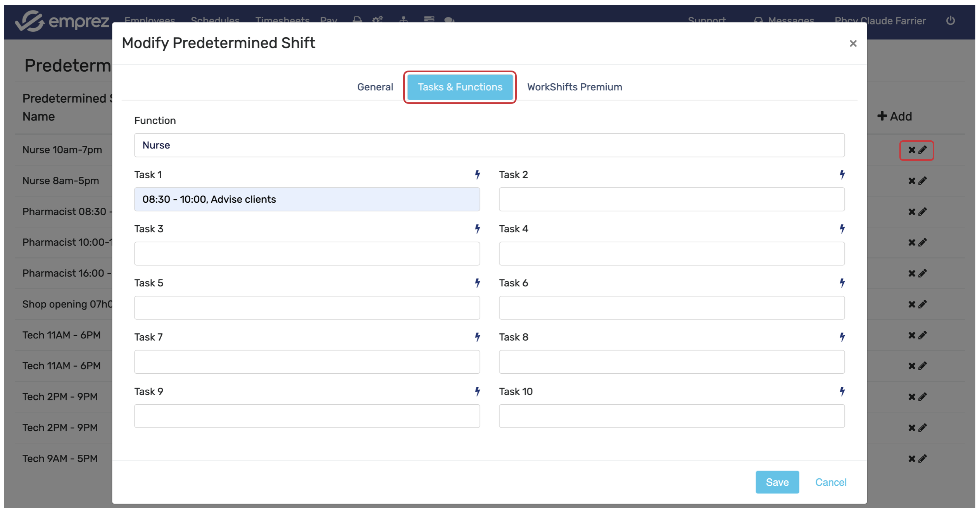Screen dimensions: 980x514
Task: Click the Add predetermined shift button
Action: coord(894,116)
